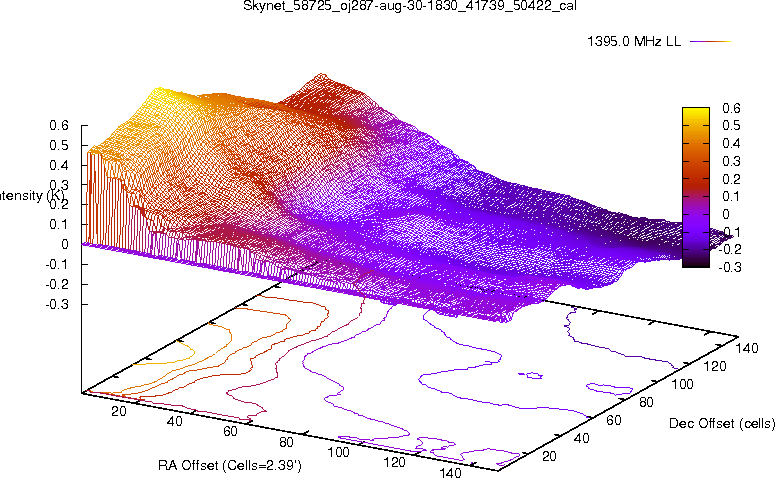Click the 60 tick on the Dec Offset axis
775x478 pixels.
point(613,420)
